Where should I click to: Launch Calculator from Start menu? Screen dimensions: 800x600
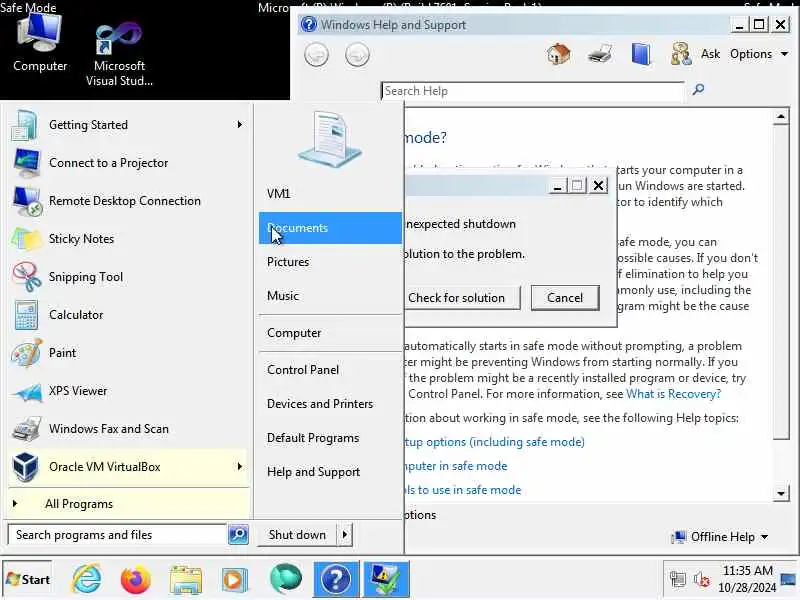(128, 315)
